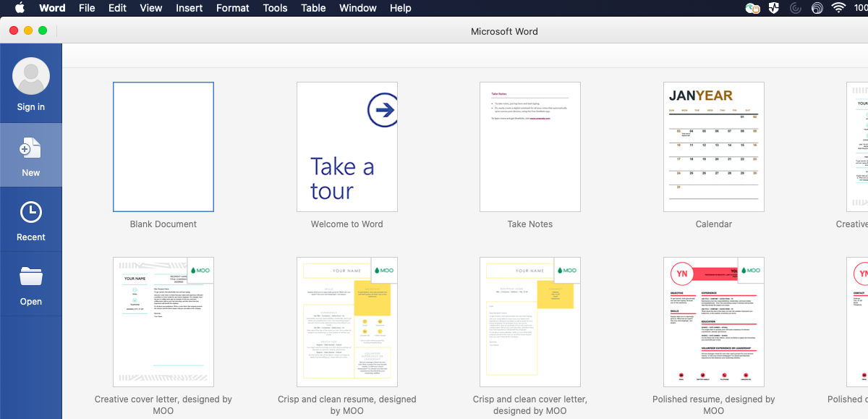The height and width of the screenshot is (419, 868).
Task: Open the Apple menu icon
Action: tap(20, 8)
